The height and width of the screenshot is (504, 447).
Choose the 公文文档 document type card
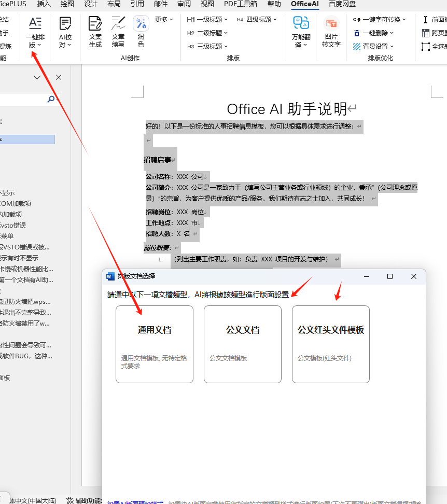[x=243, y=344]
